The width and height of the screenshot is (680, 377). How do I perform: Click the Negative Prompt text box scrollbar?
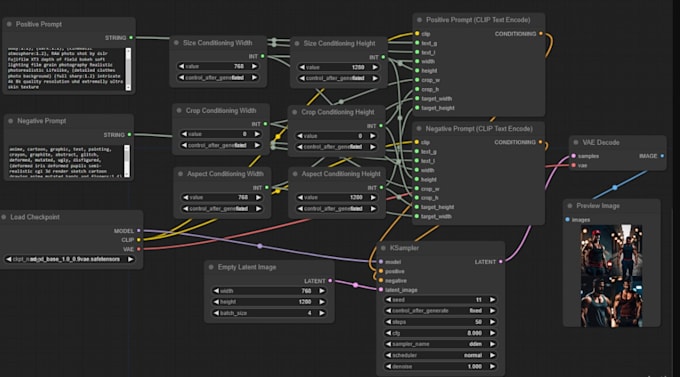[127, 161]
